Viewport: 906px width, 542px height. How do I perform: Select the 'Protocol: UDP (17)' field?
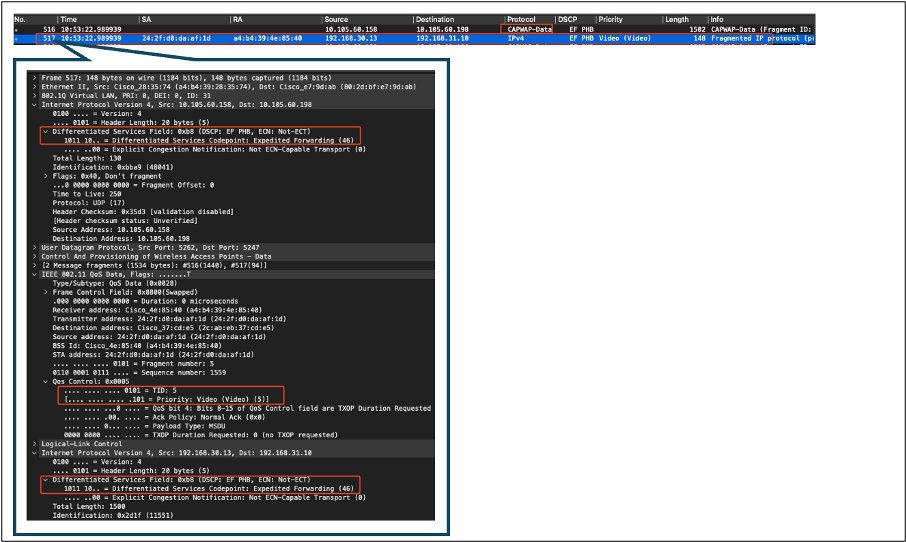point(88,203)
